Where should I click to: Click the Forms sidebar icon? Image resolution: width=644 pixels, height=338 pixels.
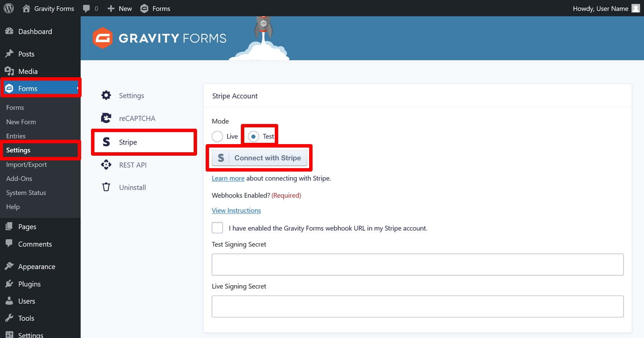tap(9, 88)
